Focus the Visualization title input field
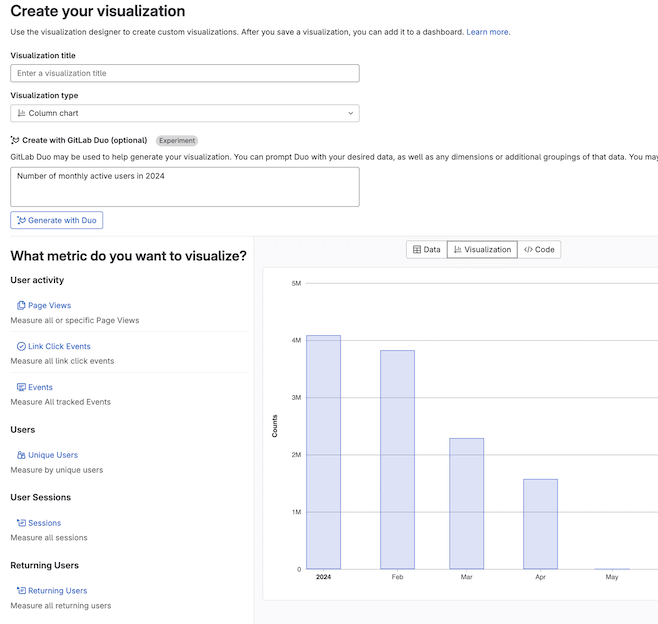 pos(185,73)
